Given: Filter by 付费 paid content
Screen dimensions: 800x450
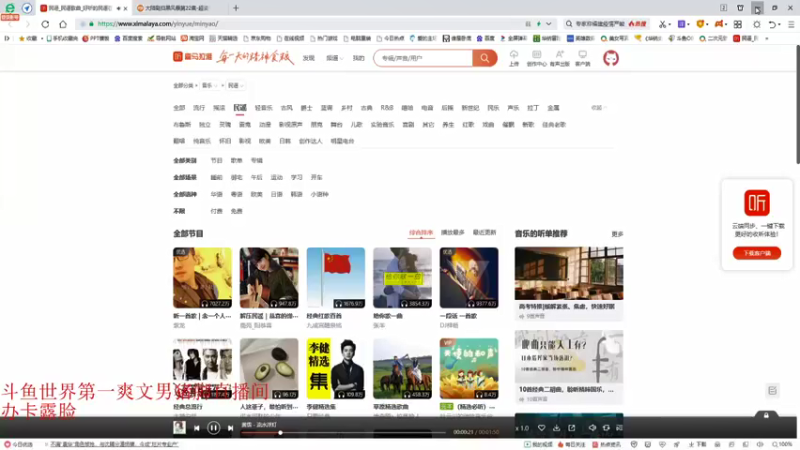Looking at the screenshot, I should click(216, 211).
